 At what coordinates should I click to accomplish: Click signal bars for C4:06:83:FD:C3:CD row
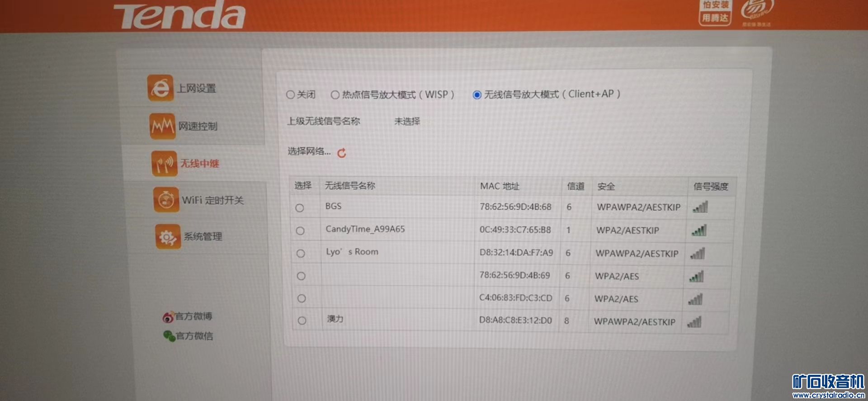pyautogui.click(x=695, y=299)
